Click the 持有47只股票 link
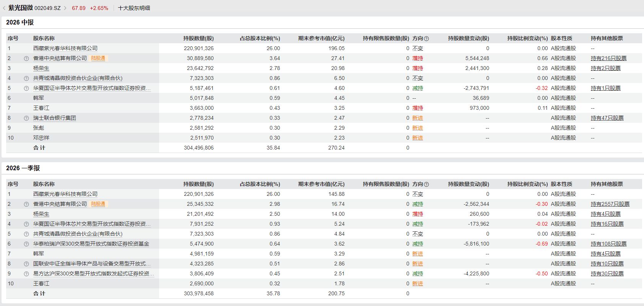The image size is (644, 306). 607,118
